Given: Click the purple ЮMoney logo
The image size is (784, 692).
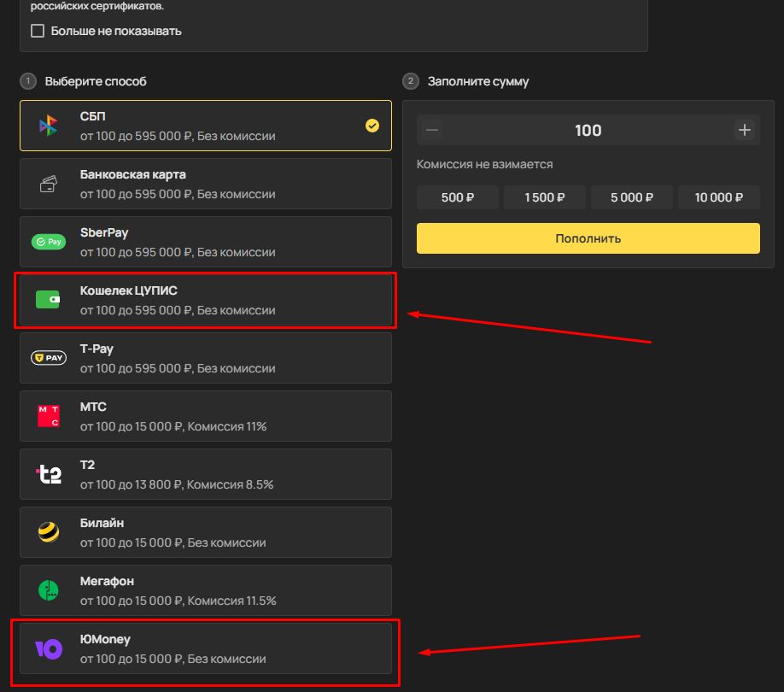Looking at the screenshot, I should (x=49, y=649).
